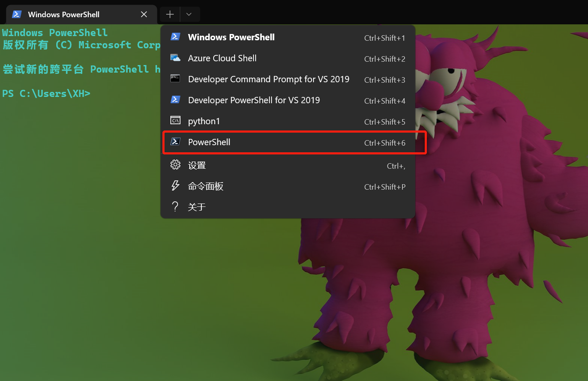
Task: Click the Ctrl+Shift+1 shortcut label
Action: pos(385,38)
